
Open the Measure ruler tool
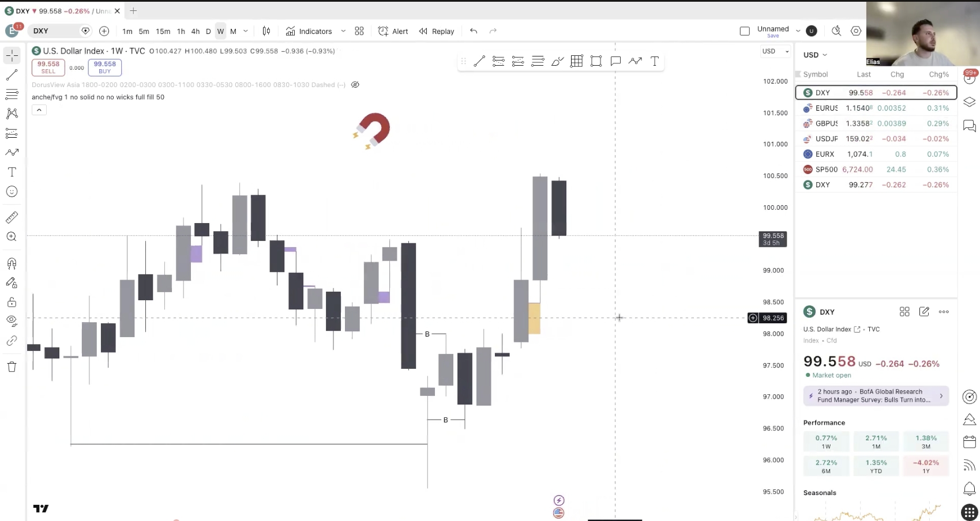12,217
